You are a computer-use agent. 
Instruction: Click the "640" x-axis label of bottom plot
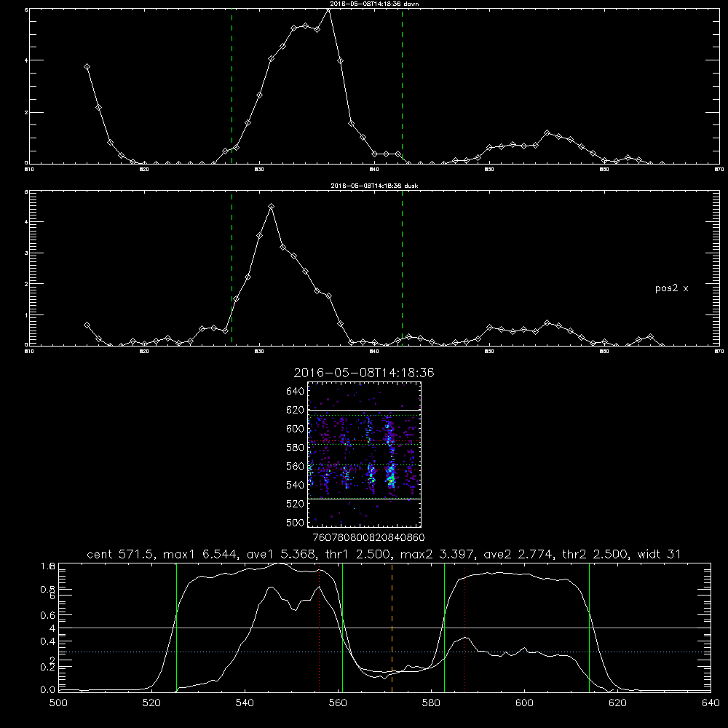point(711,703)
